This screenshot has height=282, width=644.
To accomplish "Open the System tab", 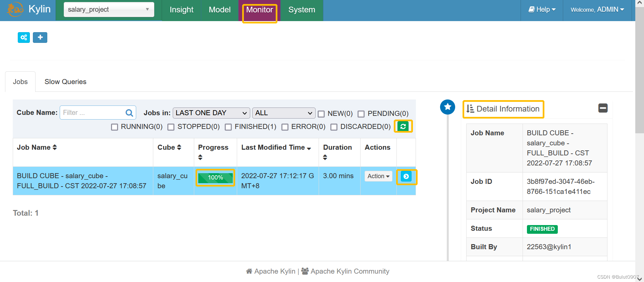I will [x=302, y=10].
